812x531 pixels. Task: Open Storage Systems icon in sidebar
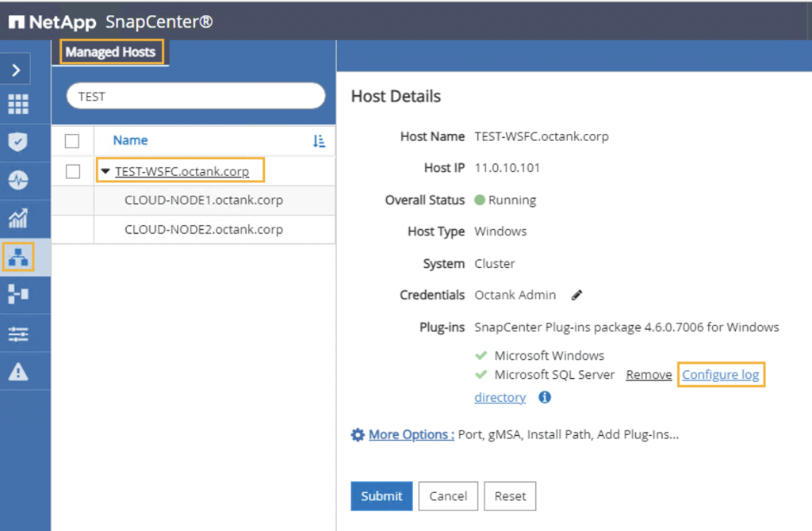[x=16, y=294]
